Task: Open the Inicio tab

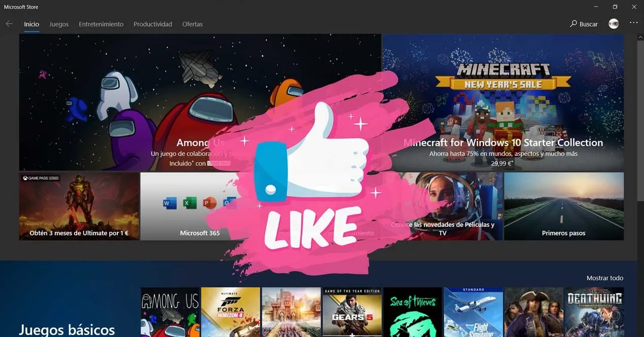Action: click(31, 24)
